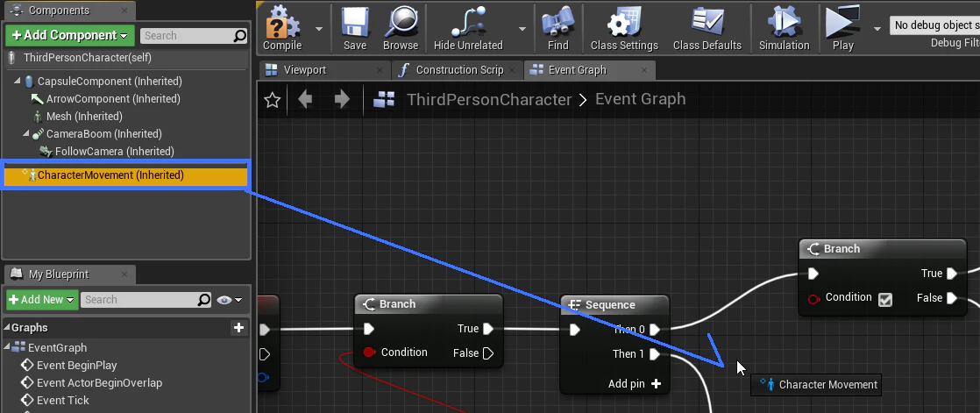980x413 pixels.
Task: Open the Play options dropdown arrow
Action: pyautogui.click(x=877, y=29)
